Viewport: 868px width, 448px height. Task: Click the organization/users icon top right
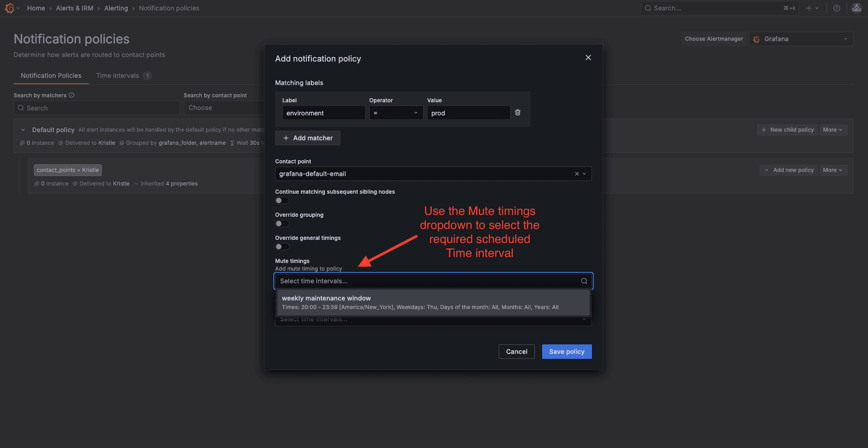(x=856, y=8)
